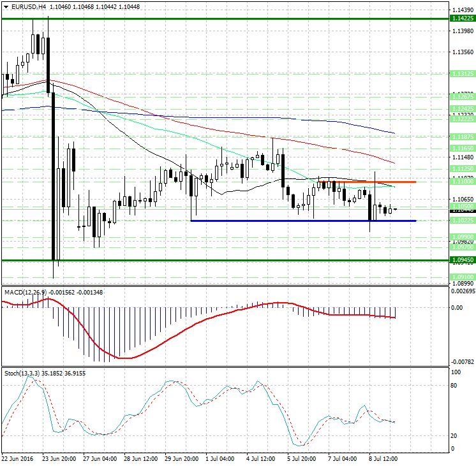This screenshot has height=466, width=476.
Task: Click the Stochastic scale level 80
Action: 454,385
